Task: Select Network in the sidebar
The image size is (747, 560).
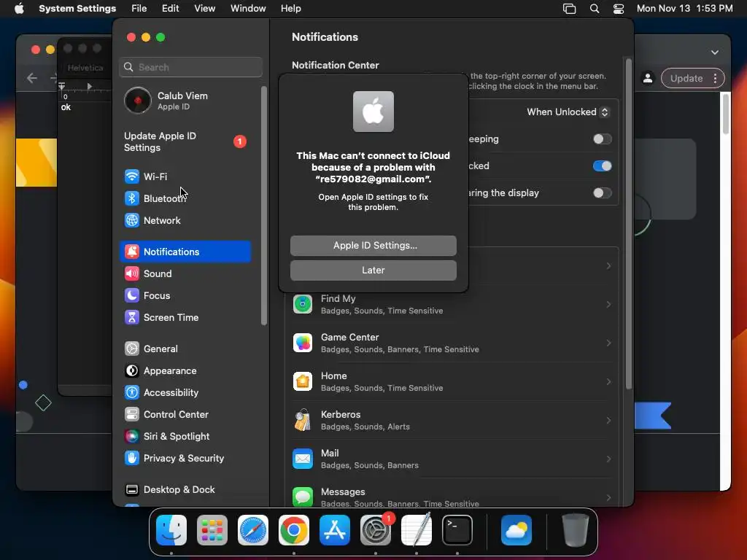Action: click(x=185, y=220)
